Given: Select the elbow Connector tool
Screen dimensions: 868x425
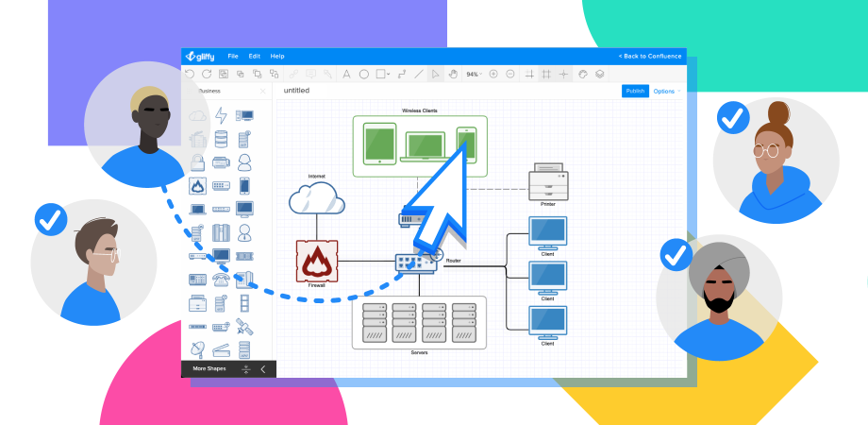Looking at the screenshot, I should tap(402, 74).
